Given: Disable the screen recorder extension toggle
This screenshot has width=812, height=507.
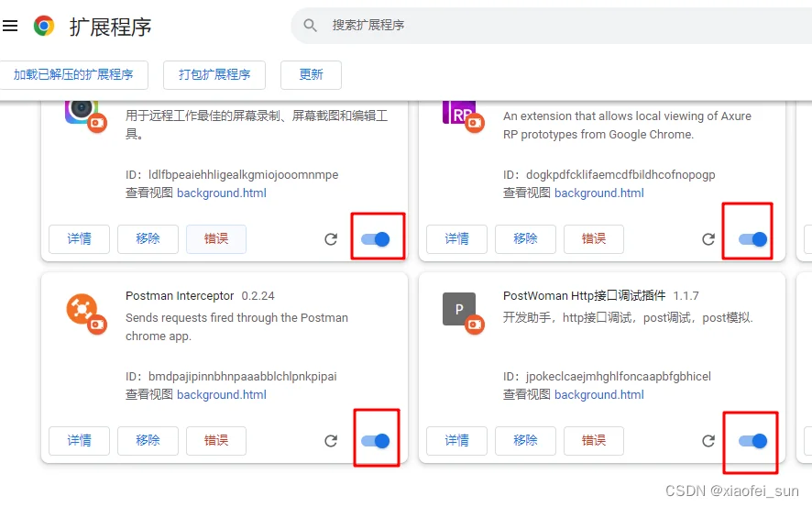Looking at the screenshot, I should pos(376,239).
